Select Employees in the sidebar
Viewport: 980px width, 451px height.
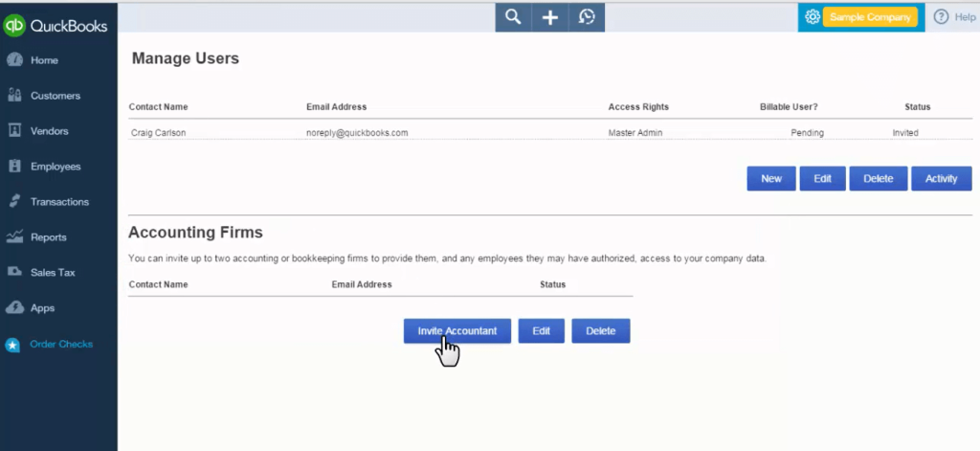pos(56,167)
